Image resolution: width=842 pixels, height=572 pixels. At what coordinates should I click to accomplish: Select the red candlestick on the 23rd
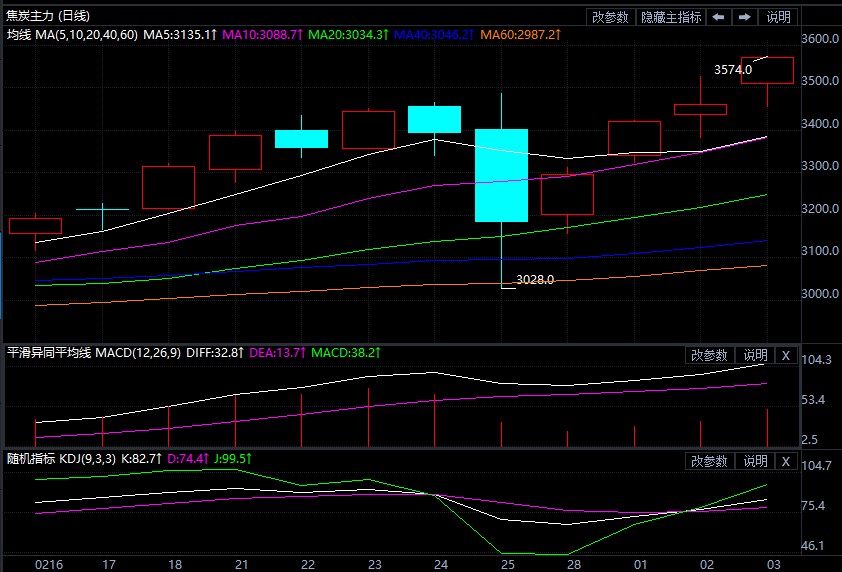[x=368, y=130]
